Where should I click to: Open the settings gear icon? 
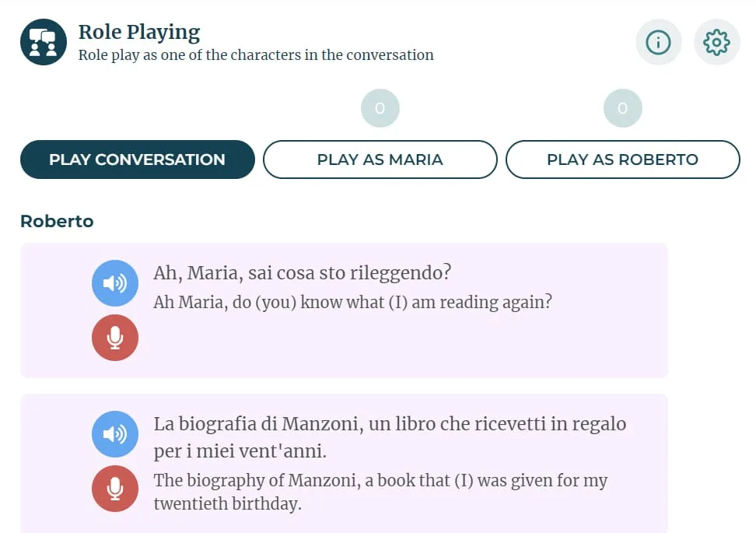point(716,42)
